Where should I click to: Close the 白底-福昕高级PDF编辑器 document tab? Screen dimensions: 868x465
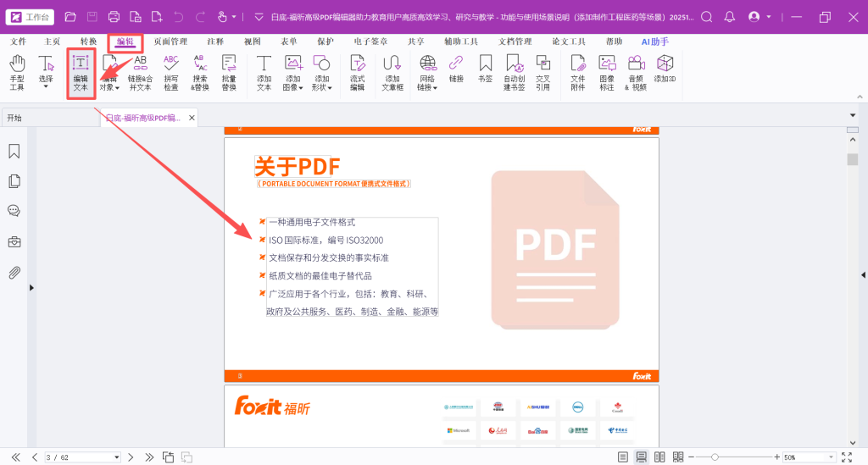click(x=192, y=118)
